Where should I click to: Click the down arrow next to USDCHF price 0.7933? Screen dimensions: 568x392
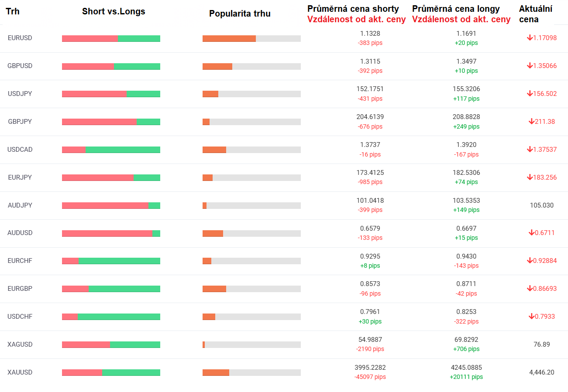pyautogui.click(x=531, y=317)
